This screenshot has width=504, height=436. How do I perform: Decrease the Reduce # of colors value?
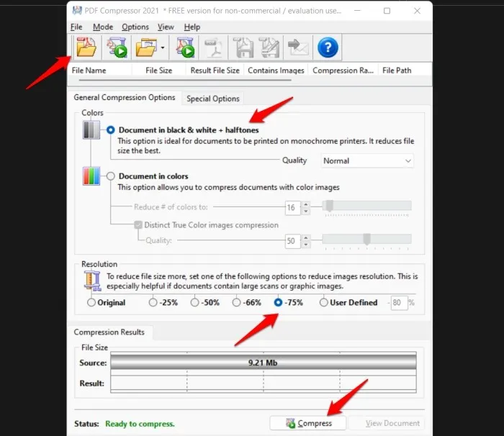click(306, 211)
